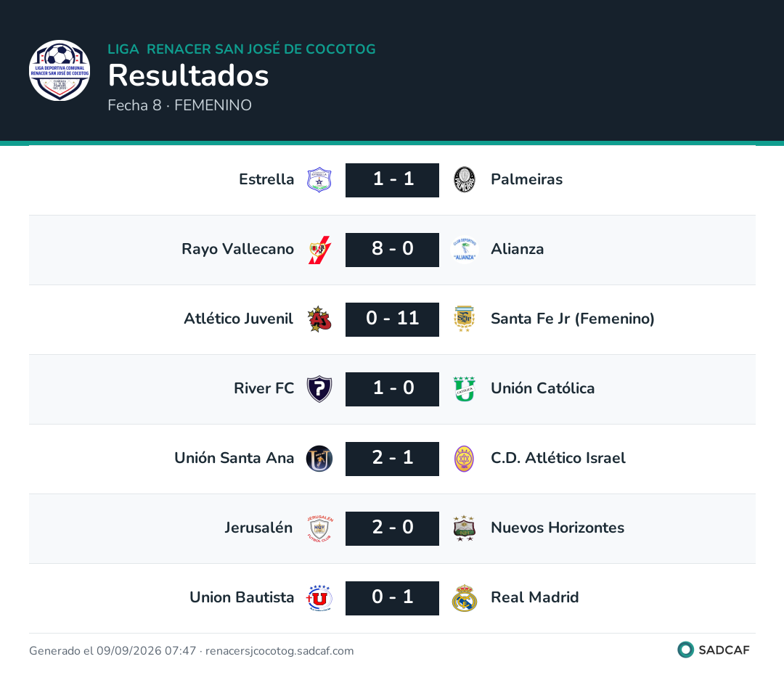Open the Unión Santa Ana crest
Viewport: 784px width, 688px height.
(319, 459)
